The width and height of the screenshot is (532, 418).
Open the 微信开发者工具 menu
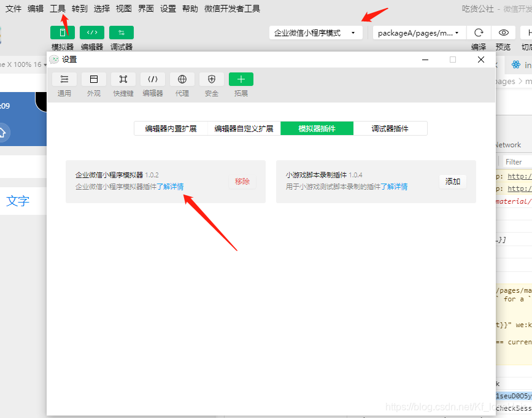[232, 9]
